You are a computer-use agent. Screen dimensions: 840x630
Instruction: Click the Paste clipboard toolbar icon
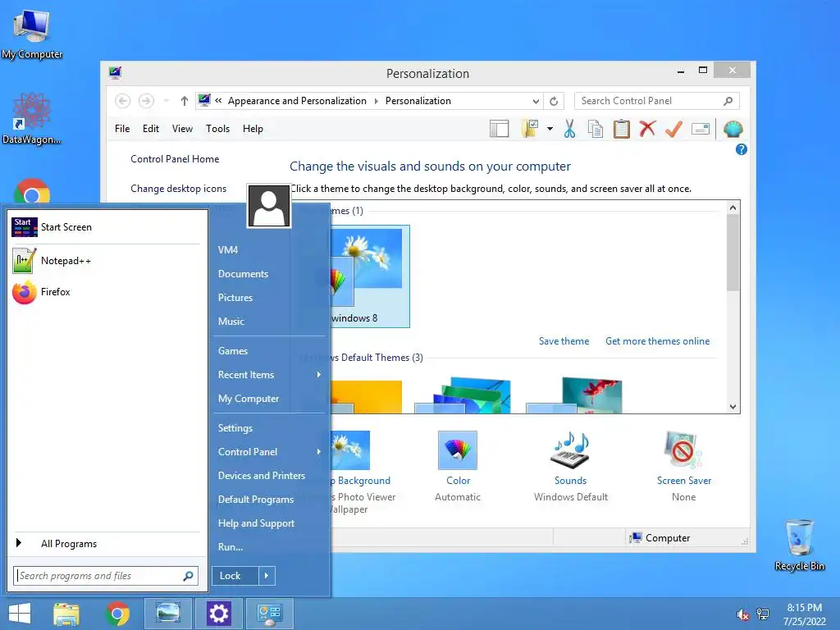point(622,129)
